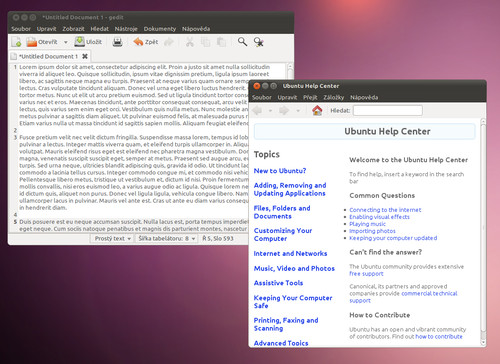Click the gedit vertical scrollbar
The height and width of the screenshot is (364, 500).
tap(290, 72)
